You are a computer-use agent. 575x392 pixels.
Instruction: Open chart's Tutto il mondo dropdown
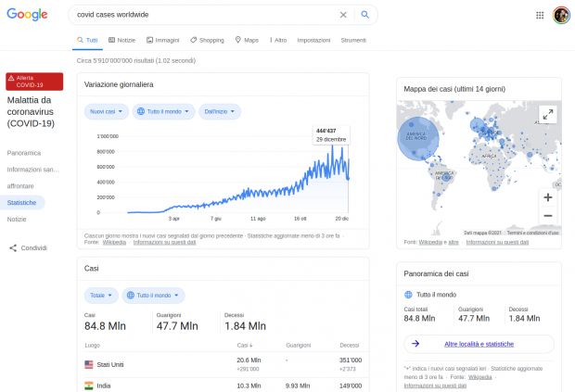point(163,111)
